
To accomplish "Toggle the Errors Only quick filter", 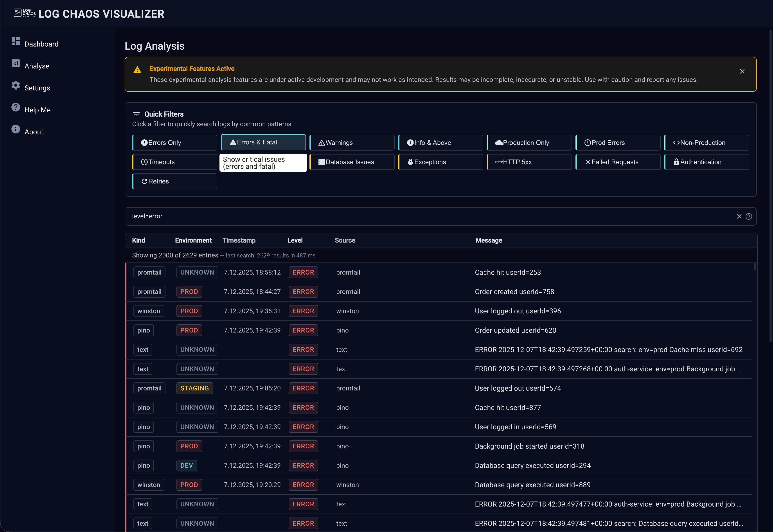I will tap(175, 143).
